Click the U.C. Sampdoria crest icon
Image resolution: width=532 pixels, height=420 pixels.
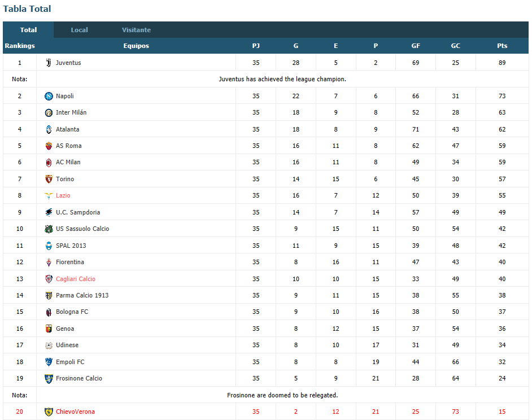(x=49, y=212)
